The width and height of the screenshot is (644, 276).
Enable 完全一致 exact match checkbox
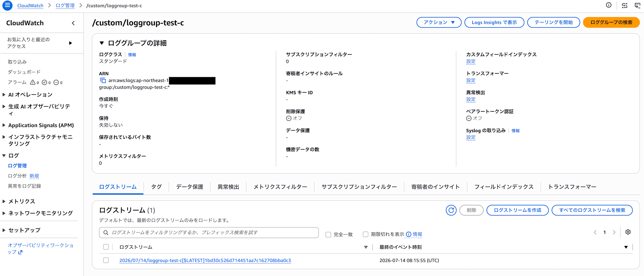click(328, 234)
